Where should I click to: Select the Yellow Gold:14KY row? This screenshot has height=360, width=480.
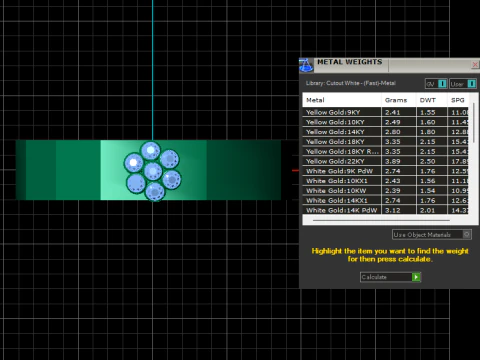pyautogui.click(x=387, y=132)
